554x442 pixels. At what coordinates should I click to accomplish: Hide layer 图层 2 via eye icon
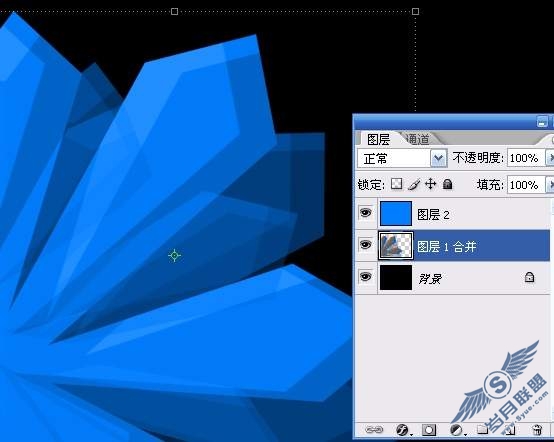365,213
